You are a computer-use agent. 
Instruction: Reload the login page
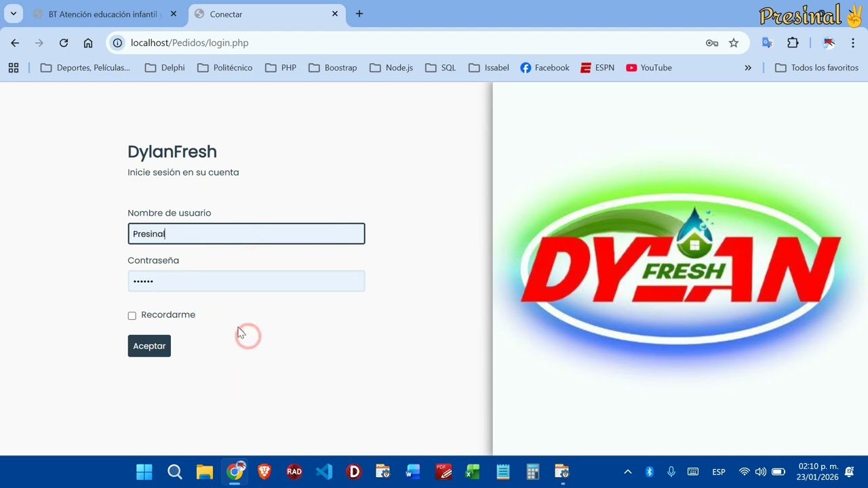[x=64, y=43]
